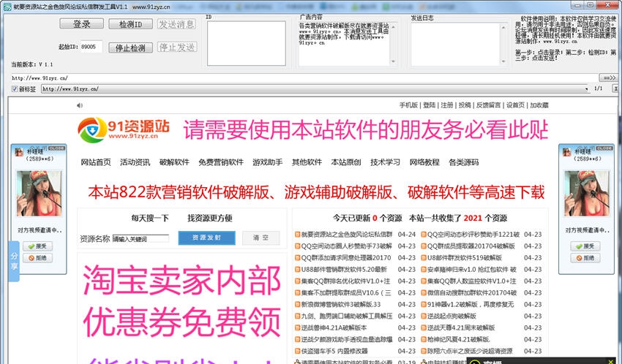622x364 pixels.
Task: Click the 淘宝卖家内部优惠券 banner
Action: (x=182, y=301)
